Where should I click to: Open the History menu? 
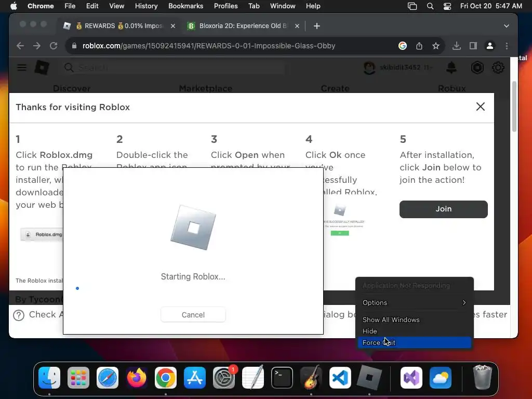tap(146, 6)
